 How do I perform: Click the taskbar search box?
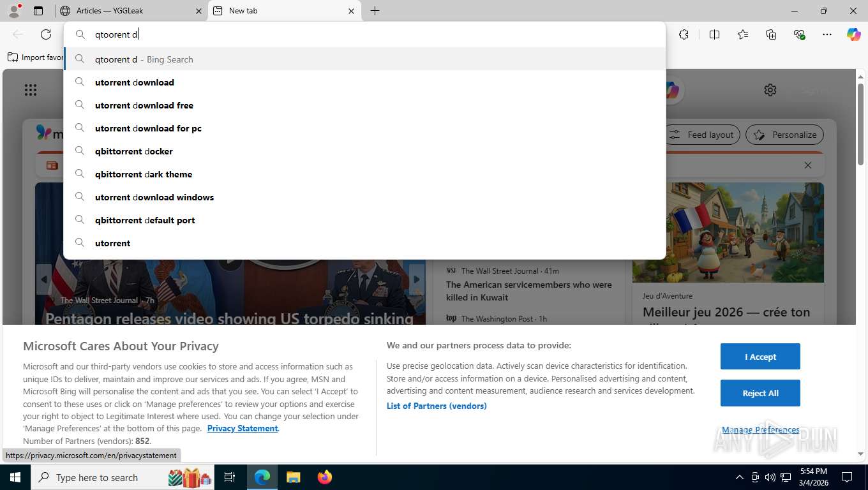point(123,477)
